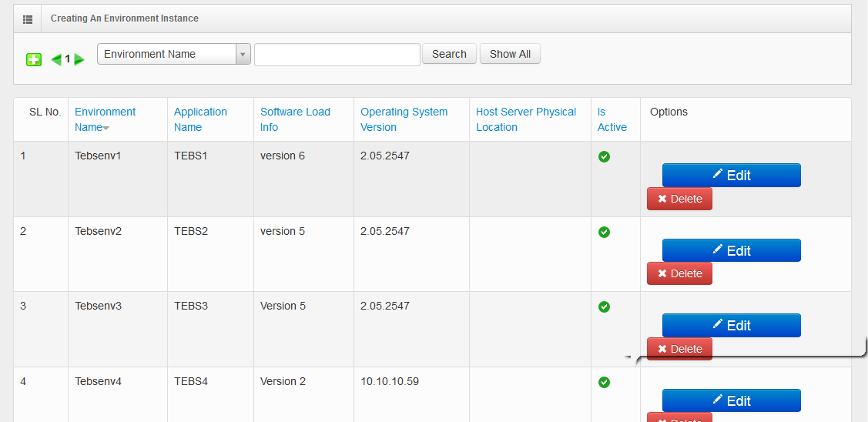The height and width of the screenshot is (422, 868).
Task: Click the active status icon for Tebsenv1
Action: [604, 156]
